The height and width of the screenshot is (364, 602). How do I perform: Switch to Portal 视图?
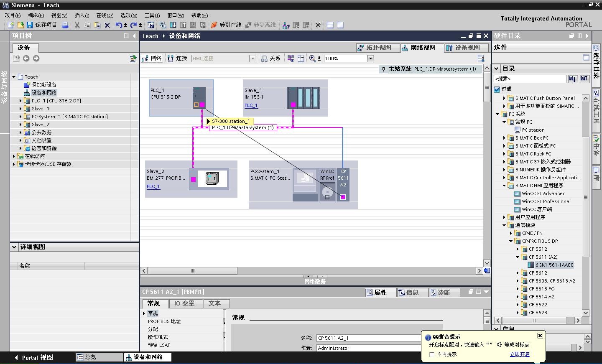pos(34,358)
